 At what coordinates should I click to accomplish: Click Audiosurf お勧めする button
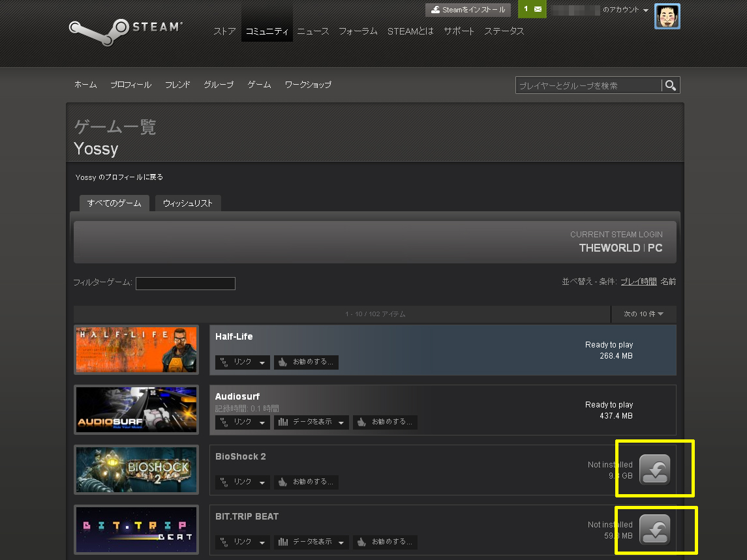385,422
